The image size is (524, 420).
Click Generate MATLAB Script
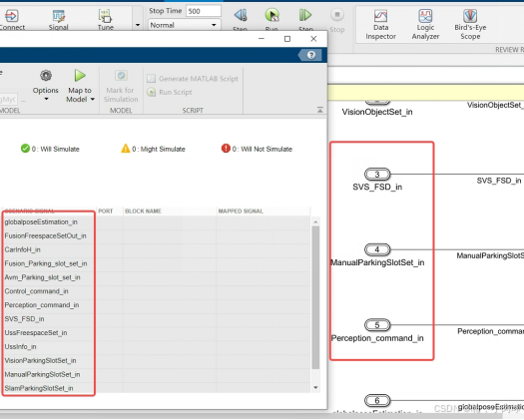(193, 79)
